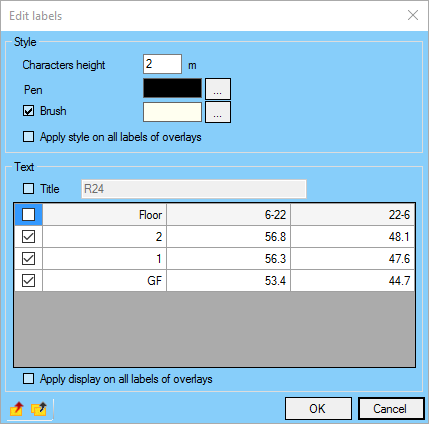This screenshot has height=424, width=429.
Task: Click the 22-6 column header
Action: coord(353,214)
